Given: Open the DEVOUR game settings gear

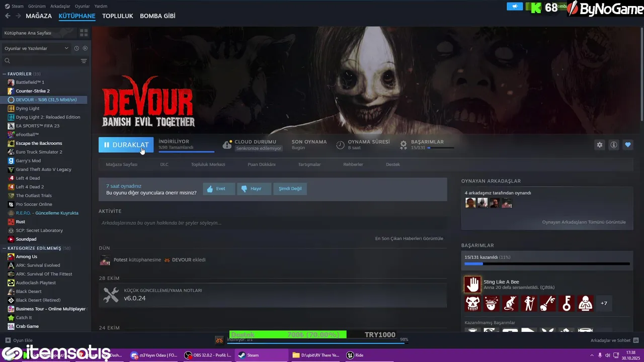Looking at the screenshot, I should tap(599, 145).
